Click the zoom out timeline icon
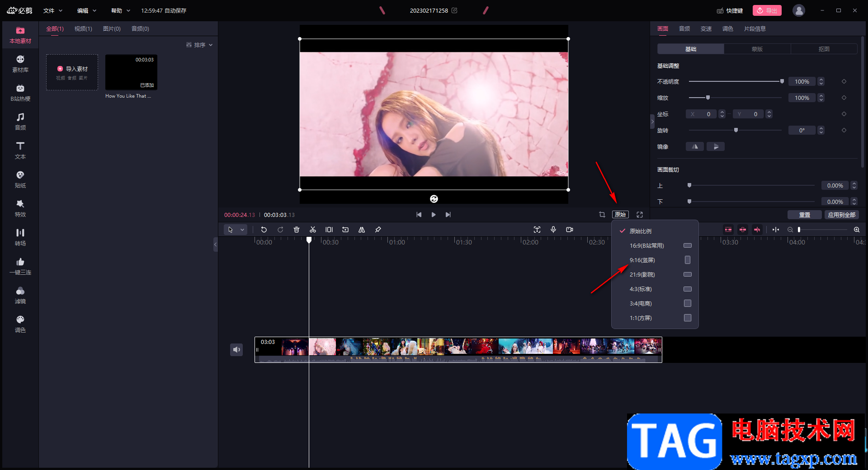This screenshot has width=868, height=470. click(790, 230)
